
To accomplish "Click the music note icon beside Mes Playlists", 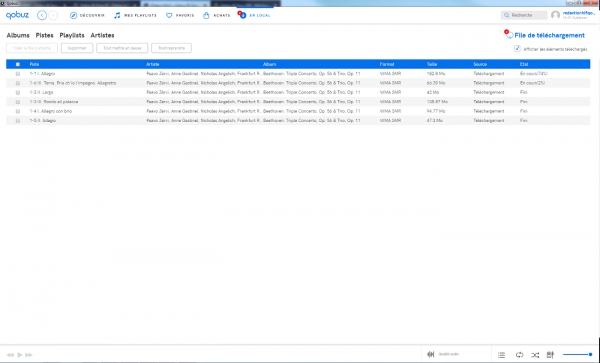I will click(117, 15).
